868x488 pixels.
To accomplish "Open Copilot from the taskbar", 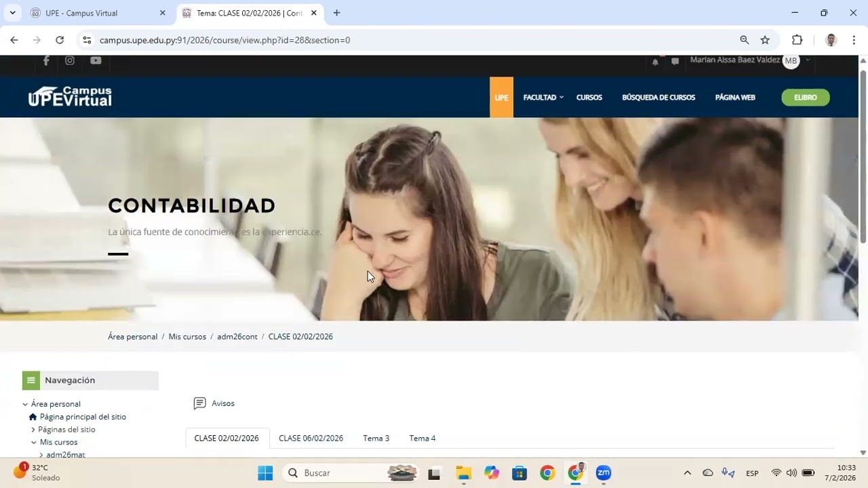I will (492, 473).
